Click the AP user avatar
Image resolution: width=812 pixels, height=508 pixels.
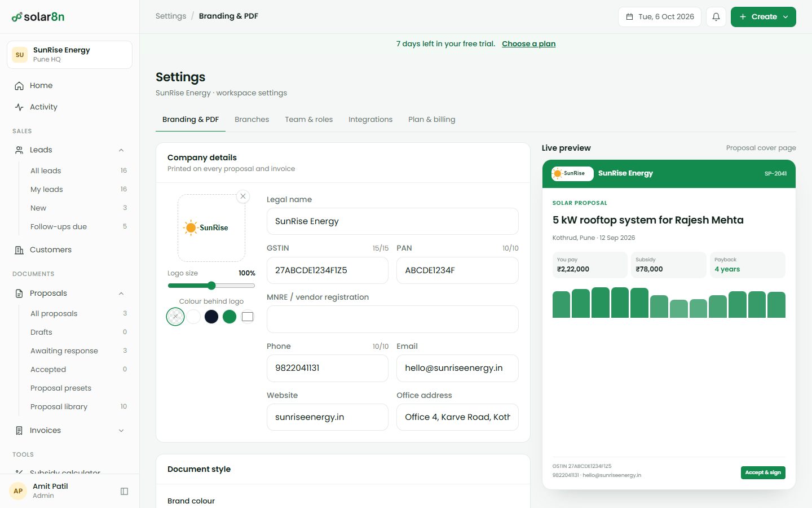pyautogui.click(x=18, y=491)
